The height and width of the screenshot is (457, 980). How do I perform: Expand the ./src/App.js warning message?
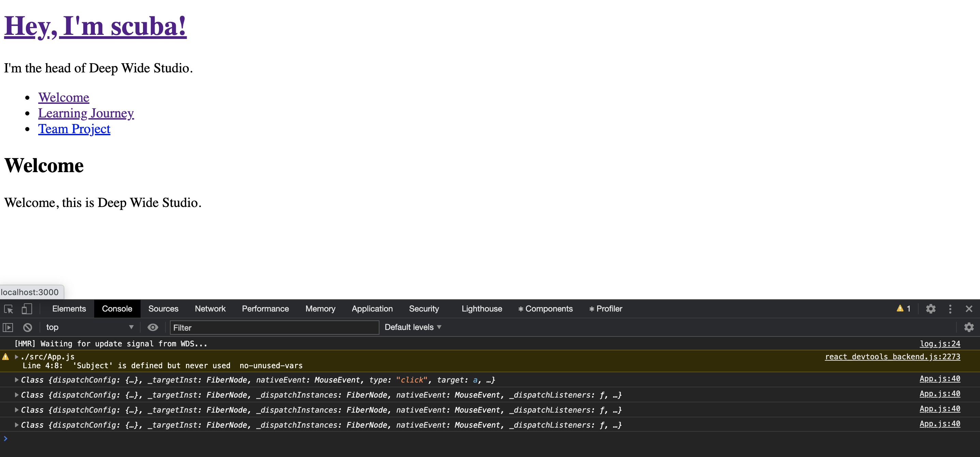(x=17, y=357)
